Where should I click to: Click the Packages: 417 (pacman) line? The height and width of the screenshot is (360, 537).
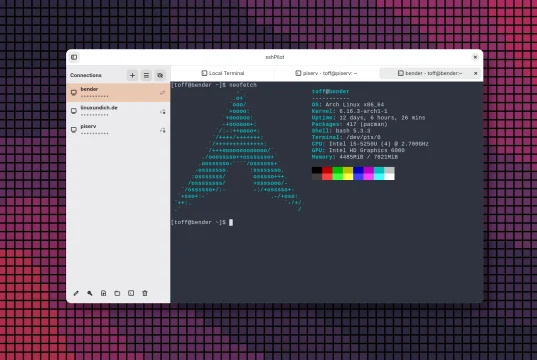tap(350, 124)
